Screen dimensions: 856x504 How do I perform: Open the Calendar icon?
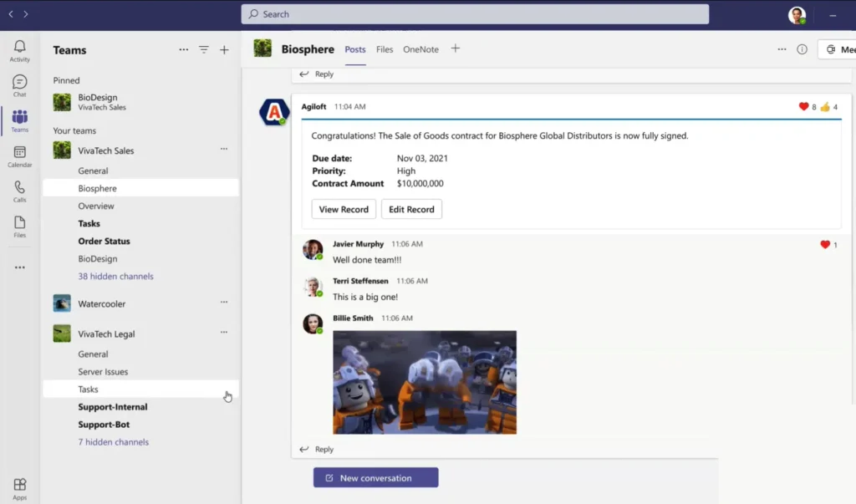[x=20, y=156]
